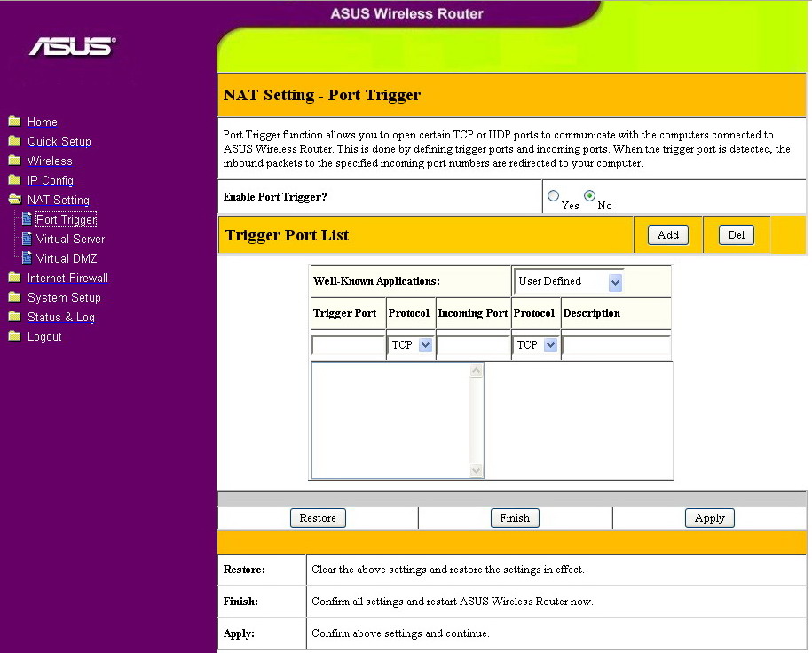Open the Virtual Server tree link

[70, 239]
